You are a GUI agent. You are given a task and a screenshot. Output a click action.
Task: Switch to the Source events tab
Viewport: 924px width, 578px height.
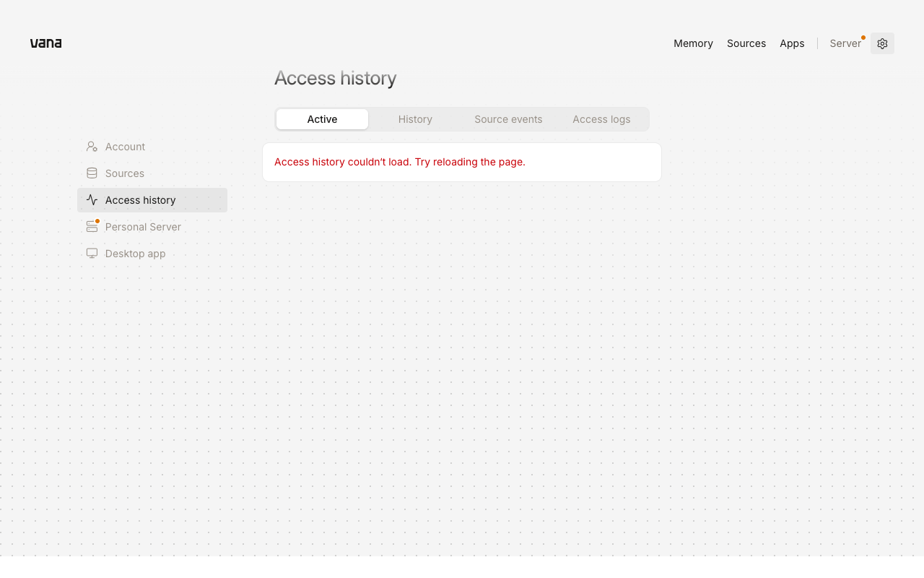tap(508, 119)
